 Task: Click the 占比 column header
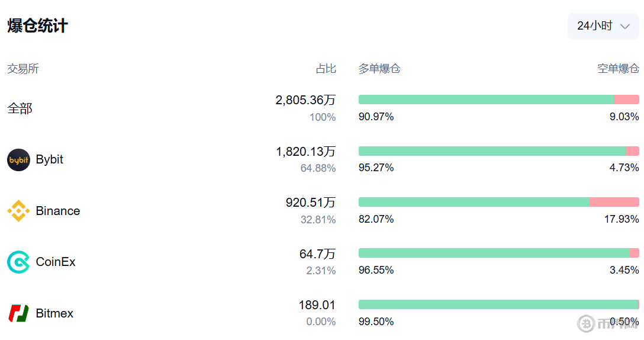(326, 69)
